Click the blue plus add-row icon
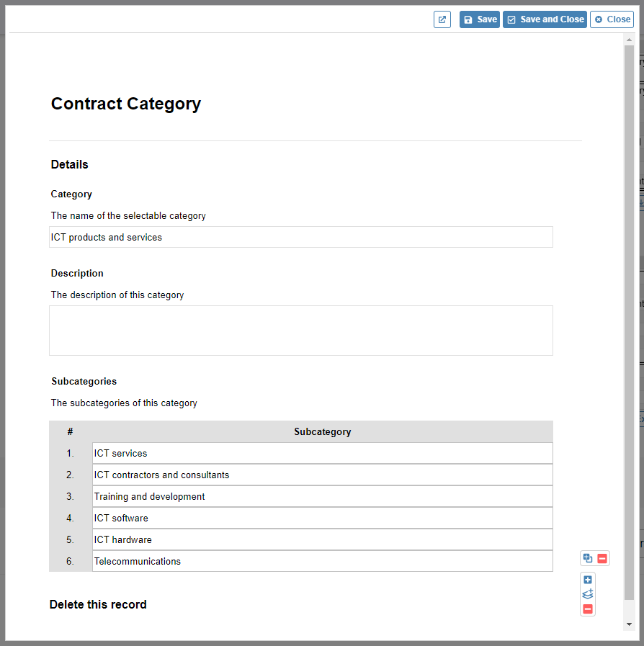The image size is (644, 646). click(588, 580)
